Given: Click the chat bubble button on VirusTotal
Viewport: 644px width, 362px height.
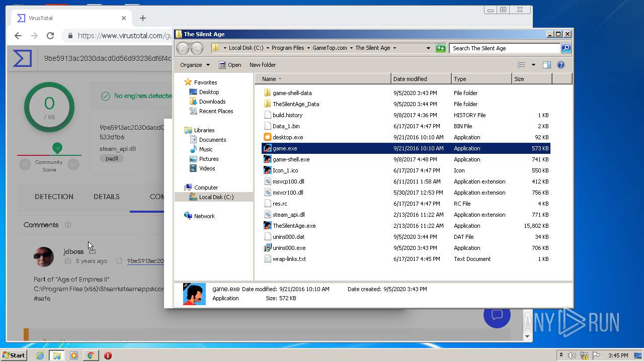Looking at the screenshot, I should [497, 315].
